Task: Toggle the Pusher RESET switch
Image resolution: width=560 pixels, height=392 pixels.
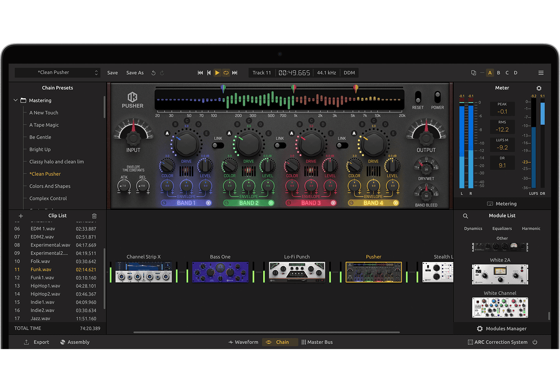Action: coord(418,98)
